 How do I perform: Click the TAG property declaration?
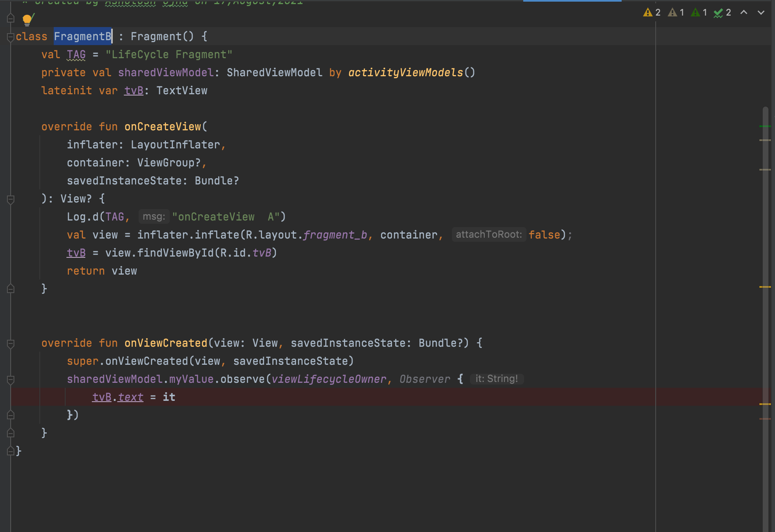coord(76,55)
